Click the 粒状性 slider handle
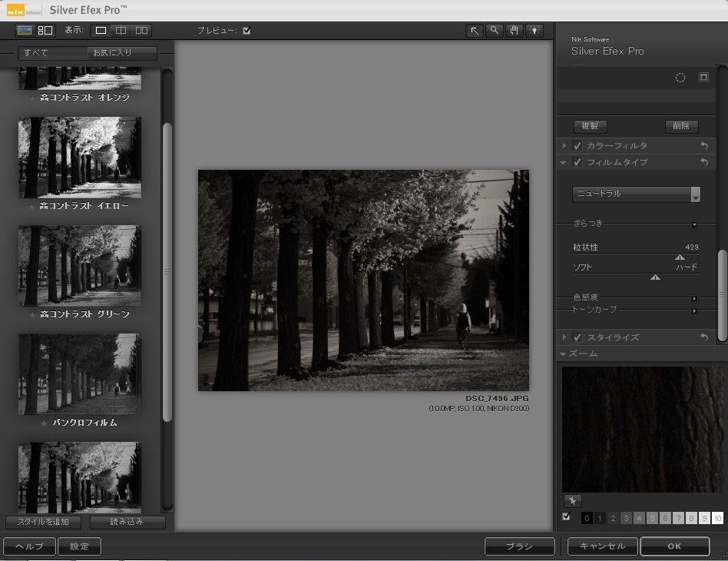The width and height of the screenshot is (728, 561). (680, 257)
